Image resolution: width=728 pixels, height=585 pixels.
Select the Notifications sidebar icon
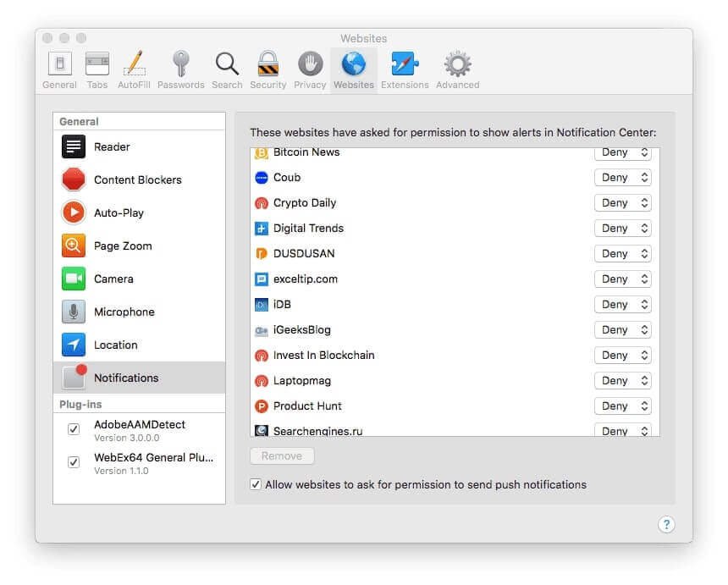(74, 377)
